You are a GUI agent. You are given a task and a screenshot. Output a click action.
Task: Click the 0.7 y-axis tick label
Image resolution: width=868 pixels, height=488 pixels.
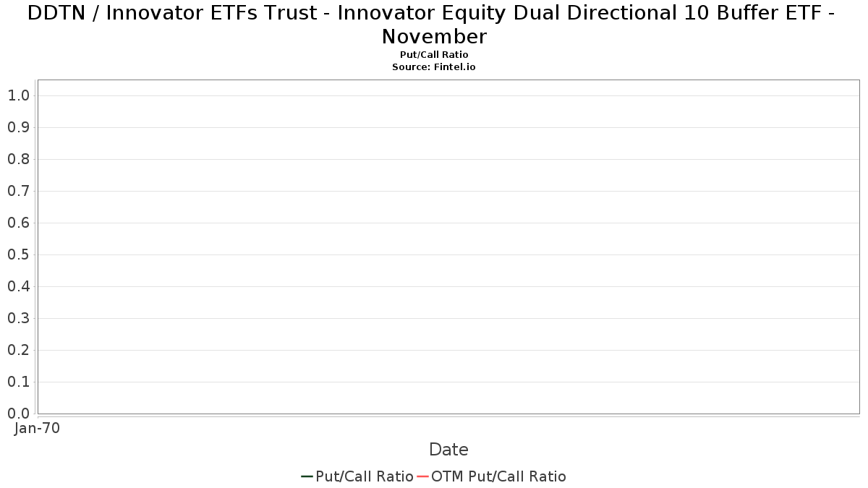(x=18, y=191)
